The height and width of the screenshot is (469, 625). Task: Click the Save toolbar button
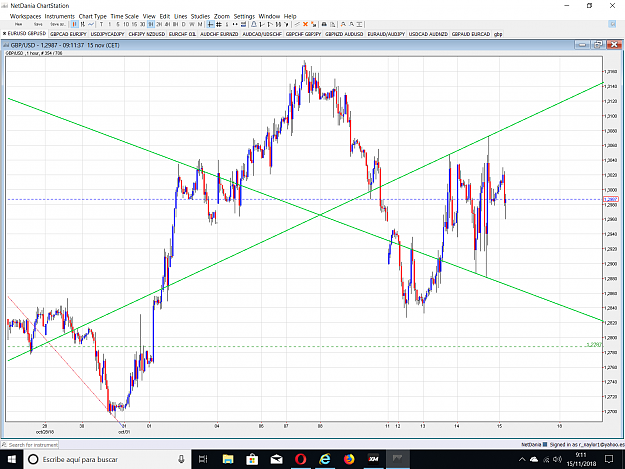38,24
